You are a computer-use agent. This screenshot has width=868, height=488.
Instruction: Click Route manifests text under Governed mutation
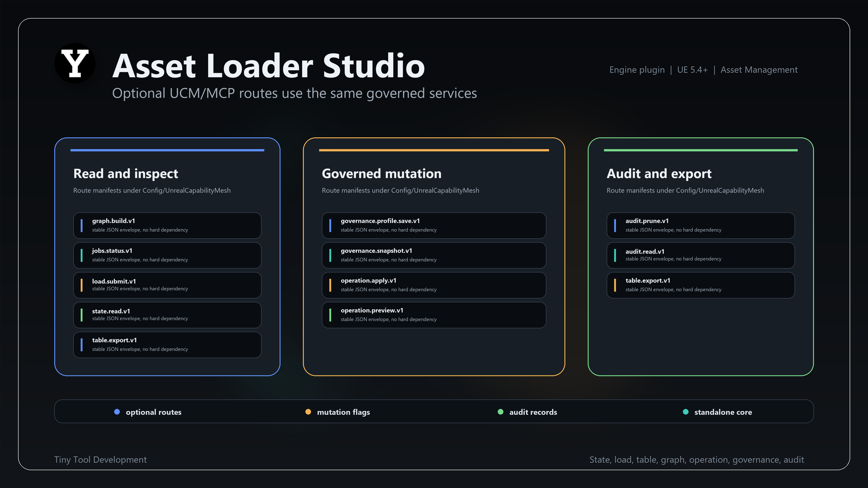click(401, 190)
